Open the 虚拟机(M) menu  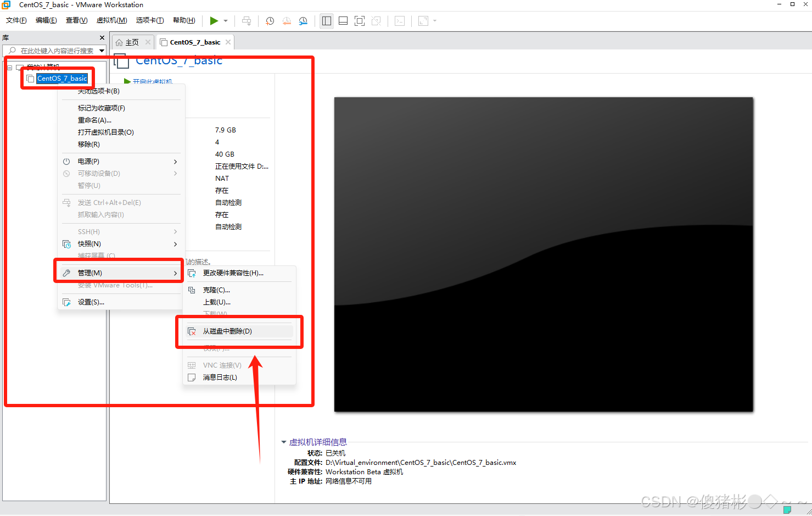(111, 20)
